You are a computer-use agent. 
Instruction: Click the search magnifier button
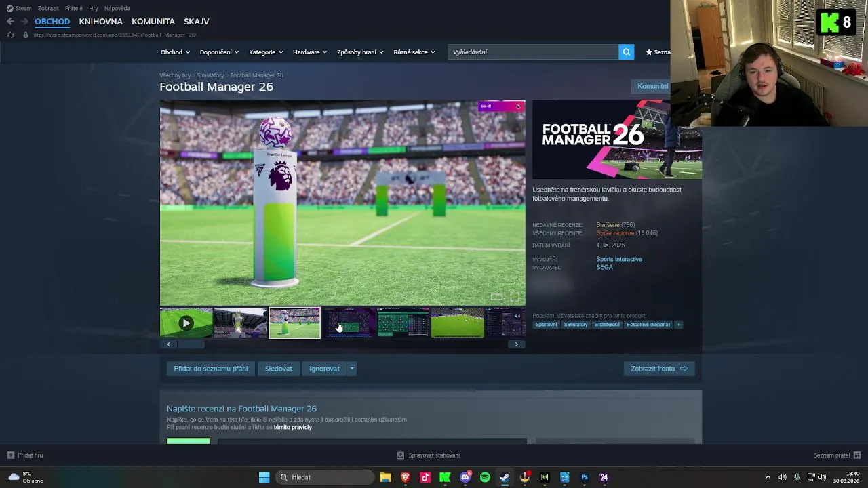(626, 52)
